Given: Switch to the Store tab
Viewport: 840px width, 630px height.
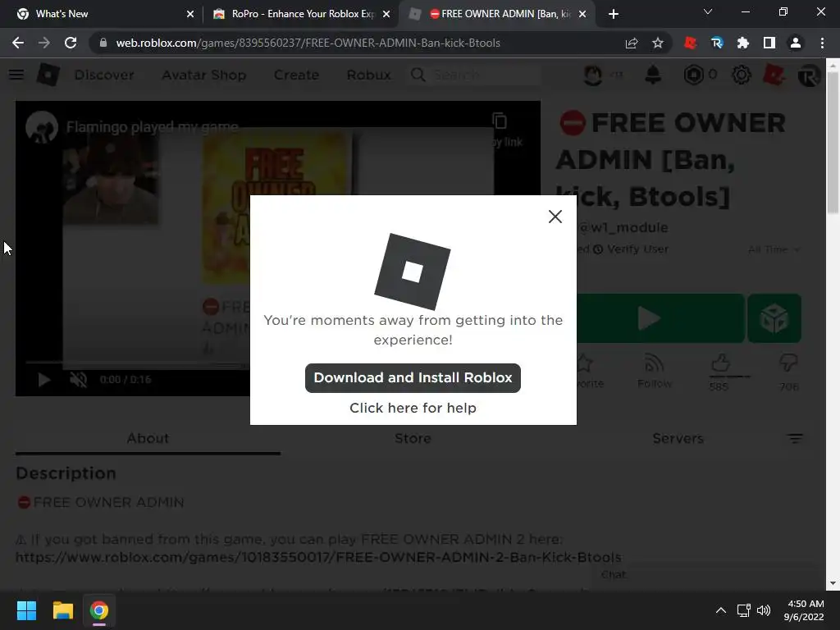Looking at the screenshot, I should (x=413, y=439).
